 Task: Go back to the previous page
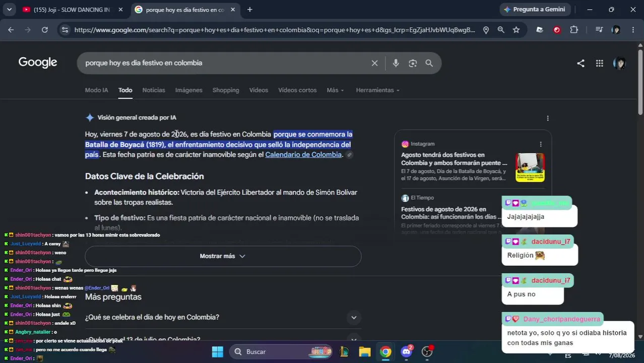tap(11, 30)
